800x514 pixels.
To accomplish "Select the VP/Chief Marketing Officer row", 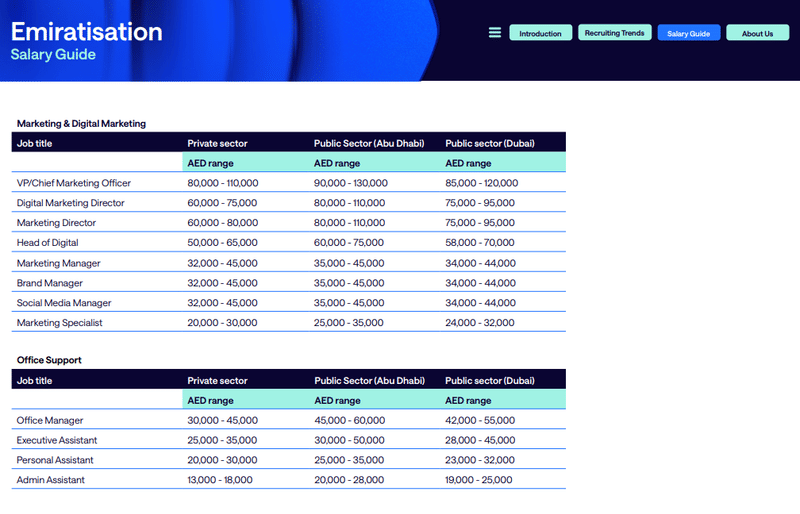I will (74, 183).
